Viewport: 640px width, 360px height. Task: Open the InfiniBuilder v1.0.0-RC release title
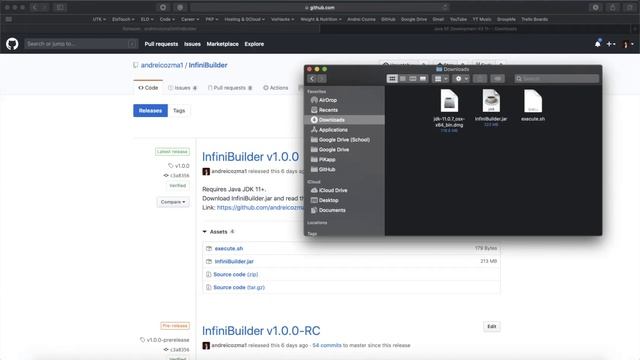point(261,331)
